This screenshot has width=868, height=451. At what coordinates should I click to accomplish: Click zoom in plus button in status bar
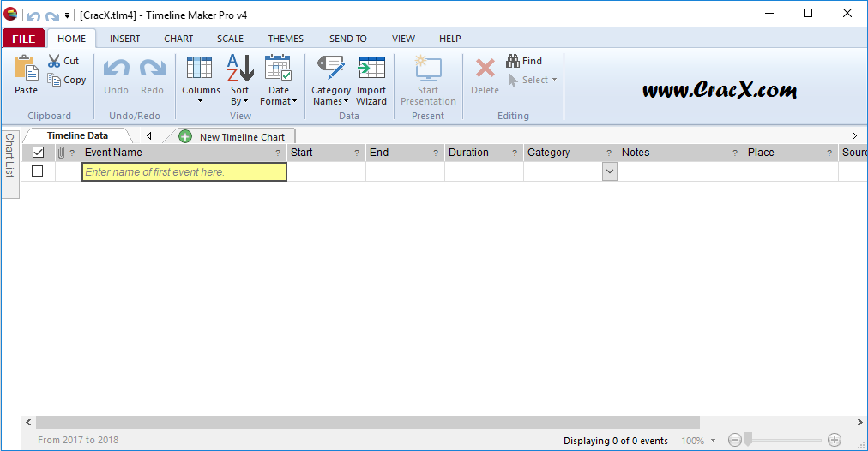[x=835, y=440]
